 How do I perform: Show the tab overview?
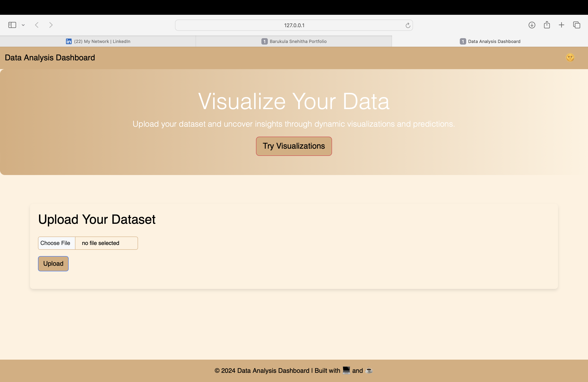(577, 25)
